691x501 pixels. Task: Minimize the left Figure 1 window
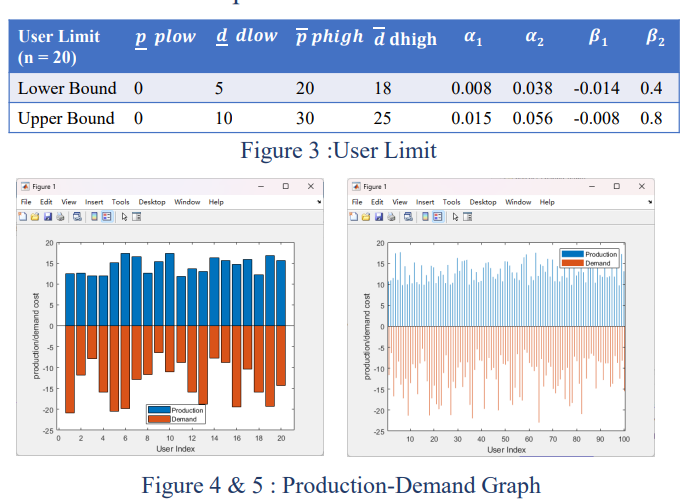point(260,186)
